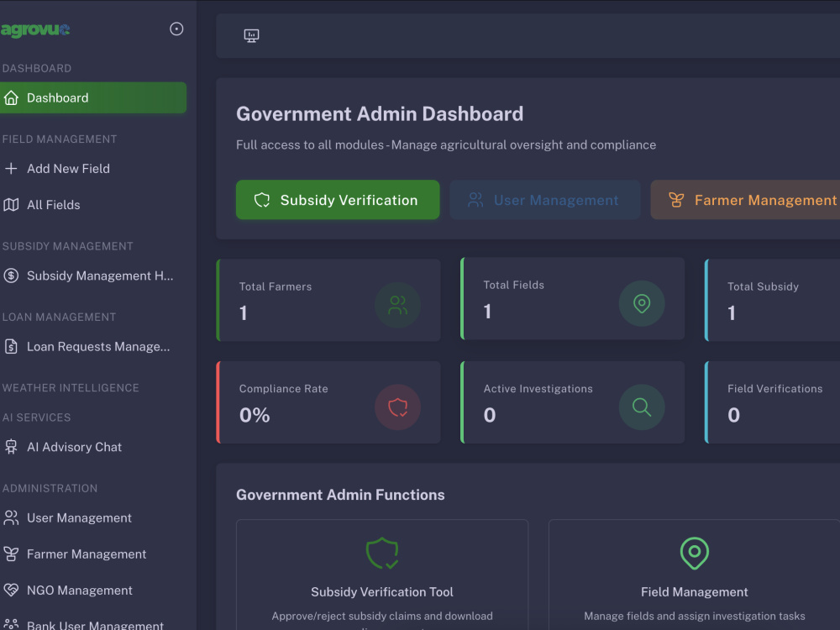Open the Field Management function card title

695,592
